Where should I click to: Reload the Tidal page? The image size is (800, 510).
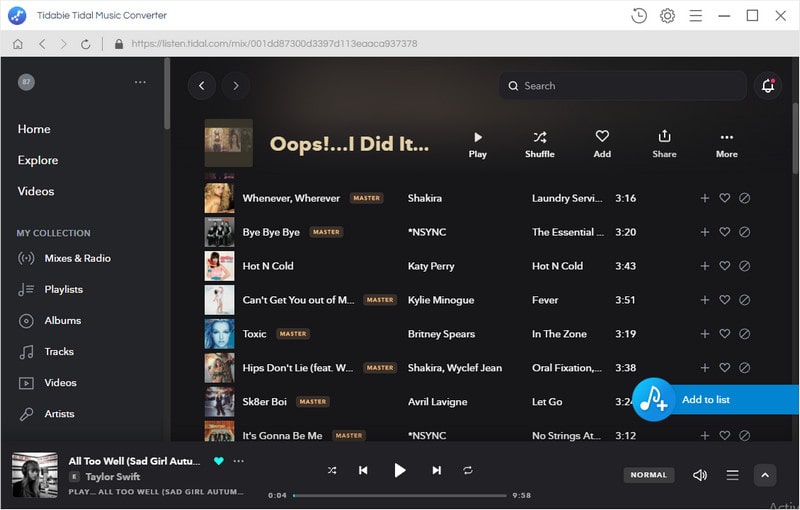[x=86, y=44]
